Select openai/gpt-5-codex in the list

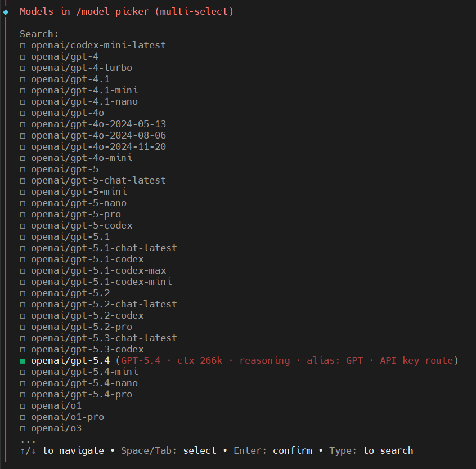[x=82, y=226]
